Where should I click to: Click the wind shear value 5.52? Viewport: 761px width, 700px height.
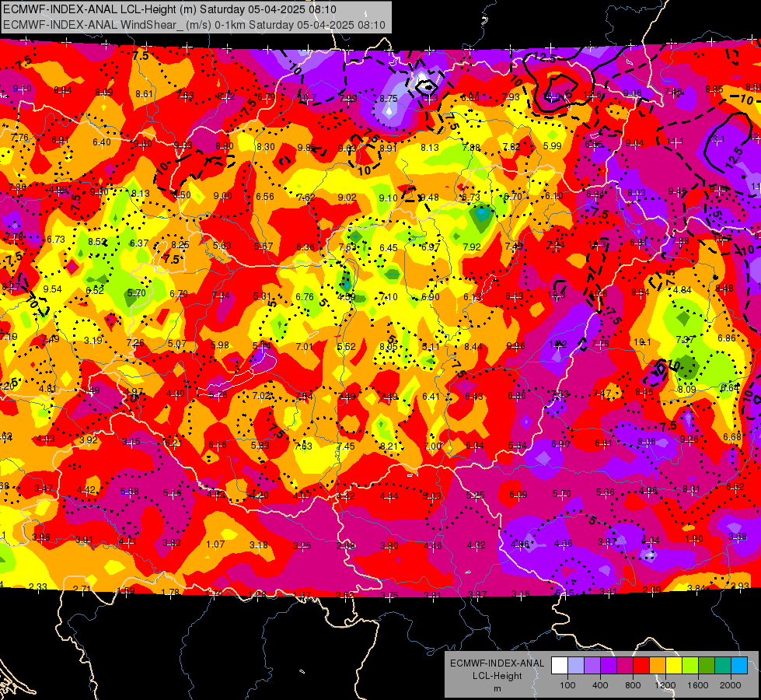pos(346,346)
